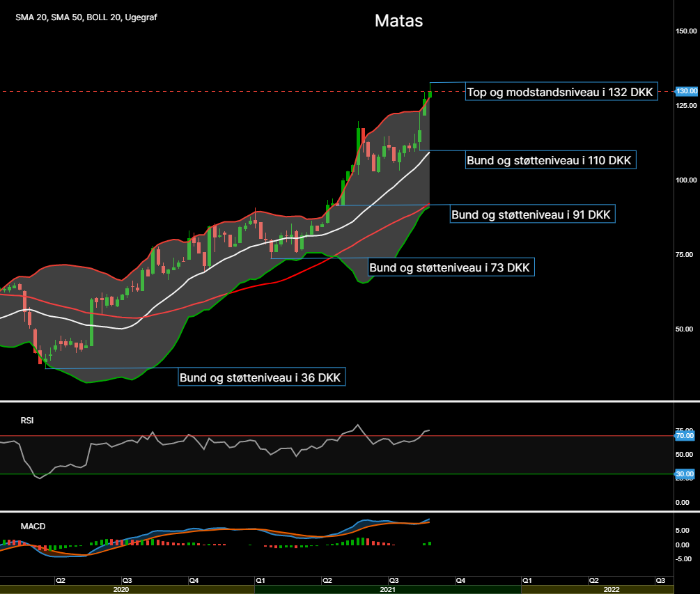
Task: Click the Matas chart title
Action: (398, 20)
